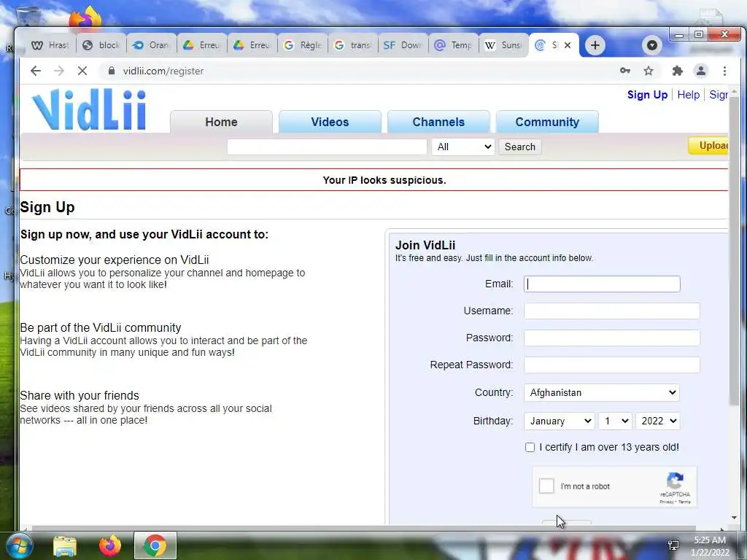The image size is (747, 560).
Task: Open File Explorer from the taskbar
Action: pyautogui.click(x=65, y=545)
